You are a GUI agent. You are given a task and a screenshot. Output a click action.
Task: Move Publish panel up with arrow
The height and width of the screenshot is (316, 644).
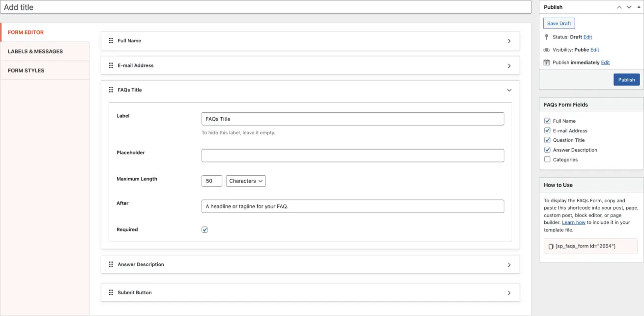pos(619,7)
